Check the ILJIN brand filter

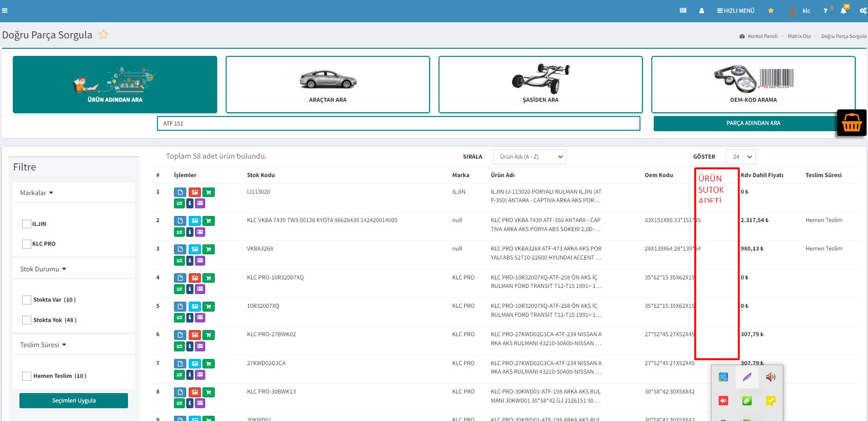tap(27, 224)
